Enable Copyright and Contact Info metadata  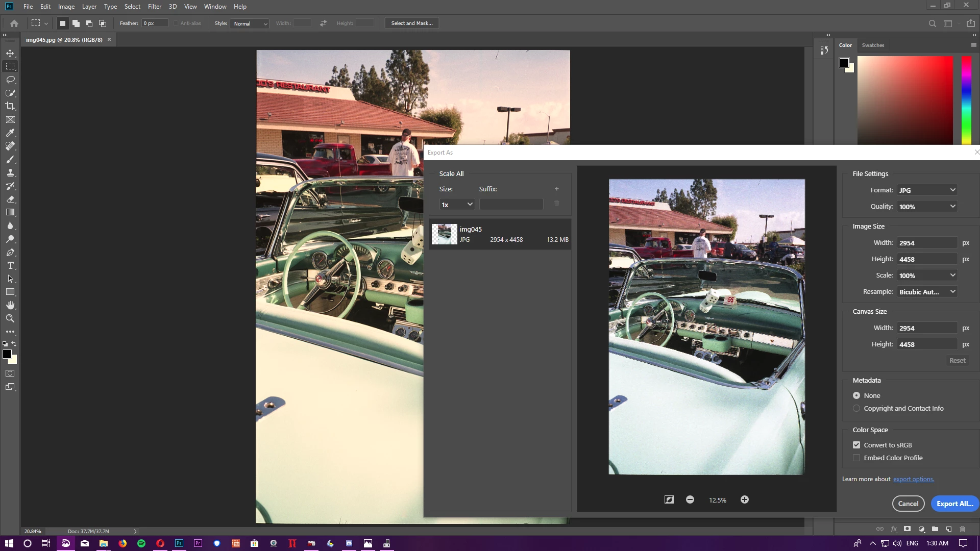856,408
